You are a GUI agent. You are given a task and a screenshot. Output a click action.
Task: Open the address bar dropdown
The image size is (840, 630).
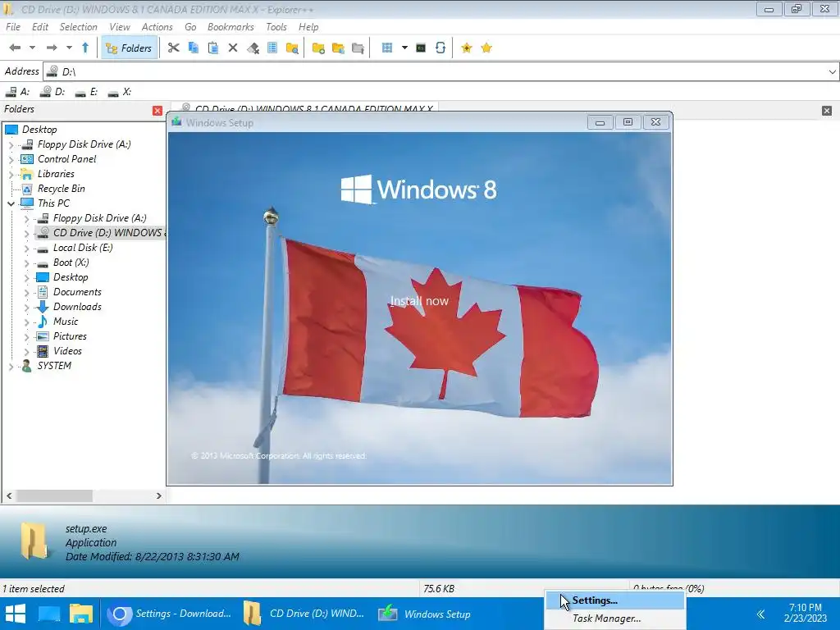coord(832,72)
